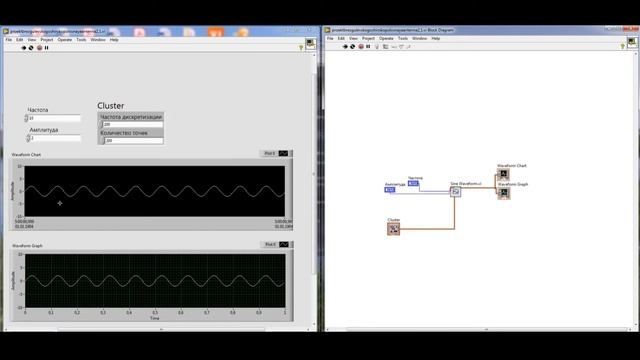Click the Run arrow in front panel toolbar
640x360 pixels.
[23, 48]
